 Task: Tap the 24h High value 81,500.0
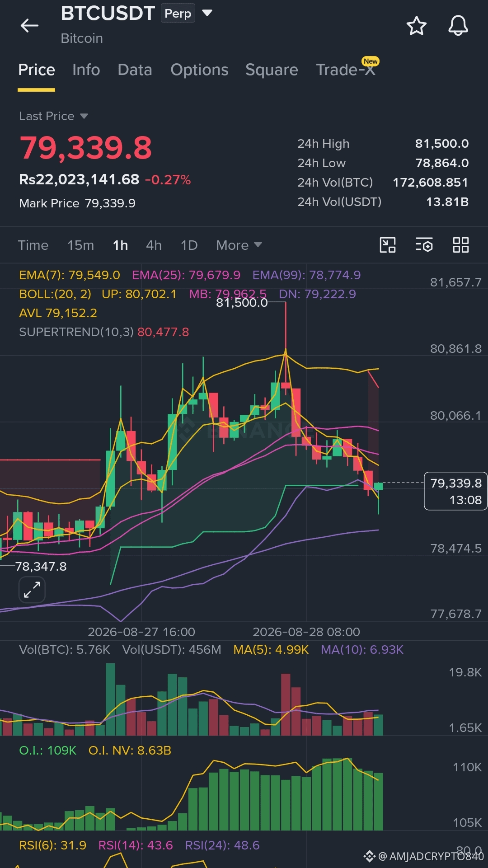coord(442,144)
